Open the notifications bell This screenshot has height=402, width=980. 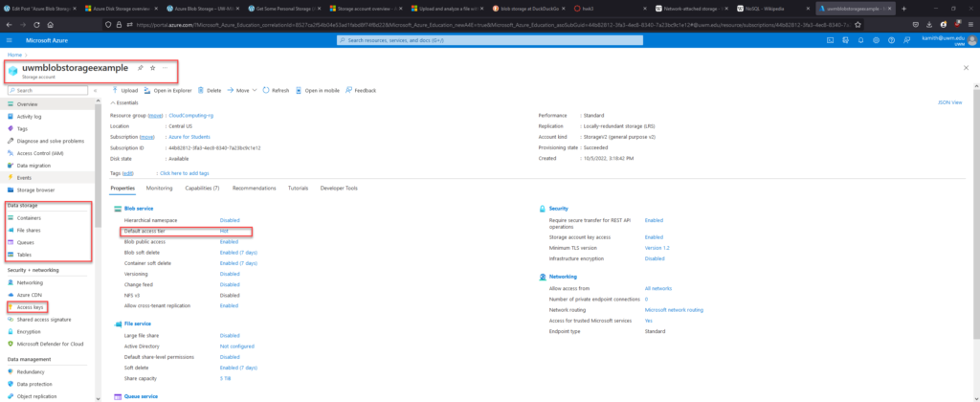[x=860, y=40]
